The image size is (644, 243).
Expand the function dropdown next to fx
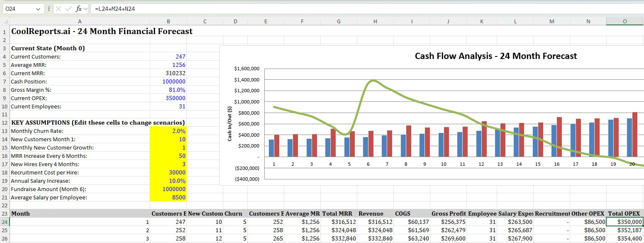click(85, 9)
